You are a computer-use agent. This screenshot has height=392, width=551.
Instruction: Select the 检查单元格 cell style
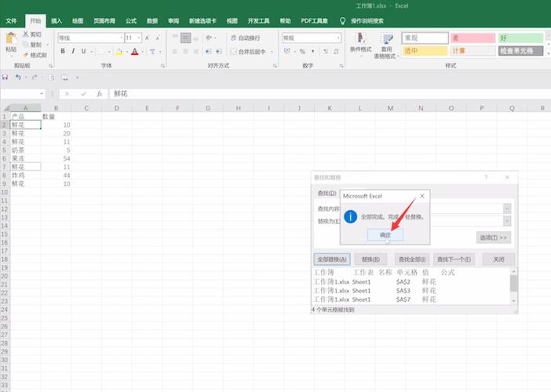[x=520, y=51]
